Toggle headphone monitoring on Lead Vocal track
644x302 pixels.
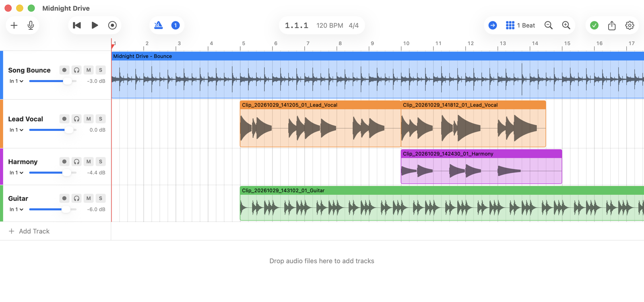pos(76,119)
